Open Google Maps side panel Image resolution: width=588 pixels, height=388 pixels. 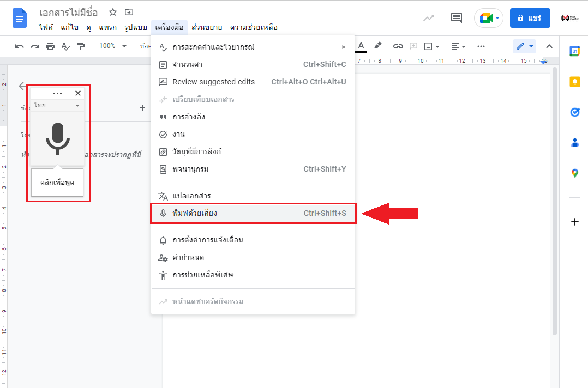(x=574, y=173)
